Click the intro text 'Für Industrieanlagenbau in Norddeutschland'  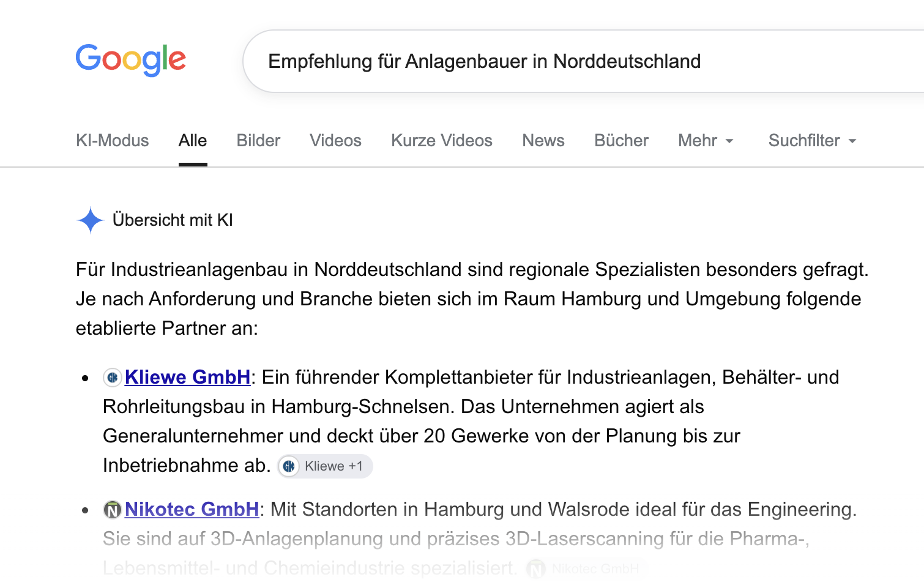tap(269, 270)
